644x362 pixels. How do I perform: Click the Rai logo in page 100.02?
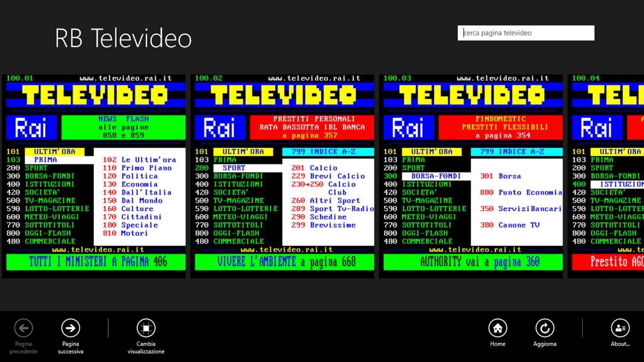[220, 127]
